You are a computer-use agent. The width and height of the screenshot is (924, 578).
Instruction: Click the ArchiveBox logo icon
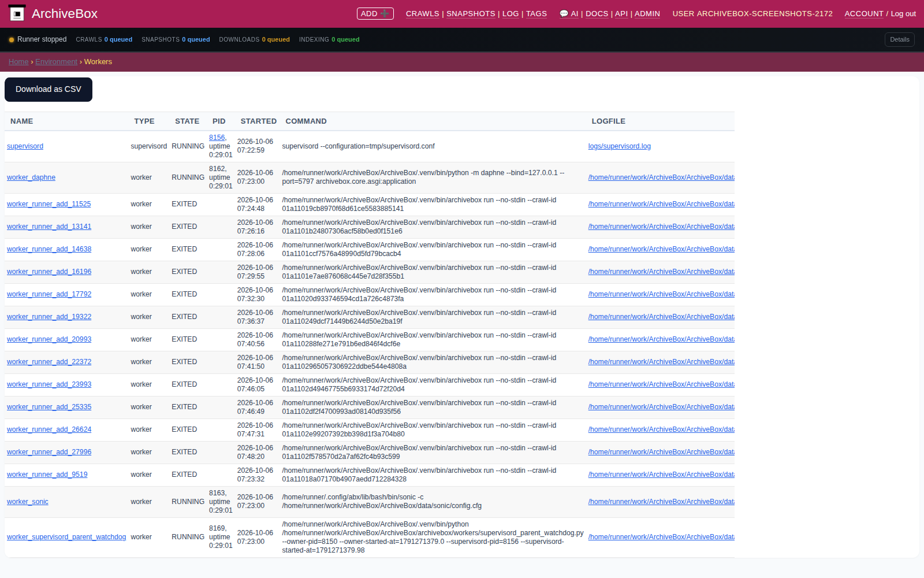[17, 13]
